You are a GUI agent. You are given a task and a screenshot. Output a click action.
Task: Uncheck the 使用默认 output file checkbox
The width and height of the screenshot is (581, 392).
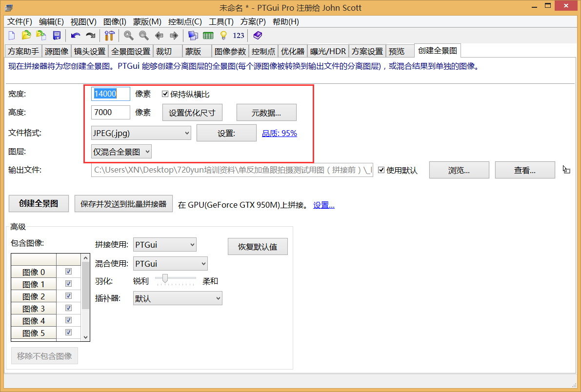[381, 170]
